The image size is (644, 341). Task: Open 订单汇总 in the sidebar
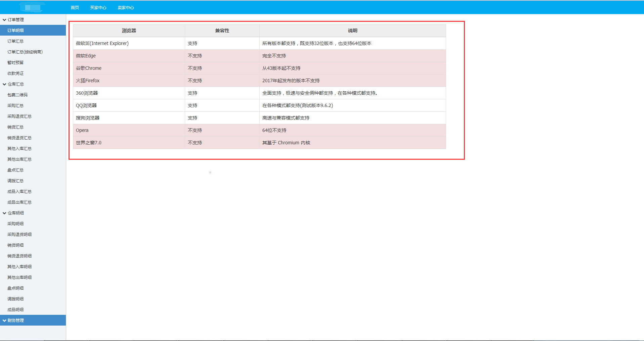click(x=33, y=41)
